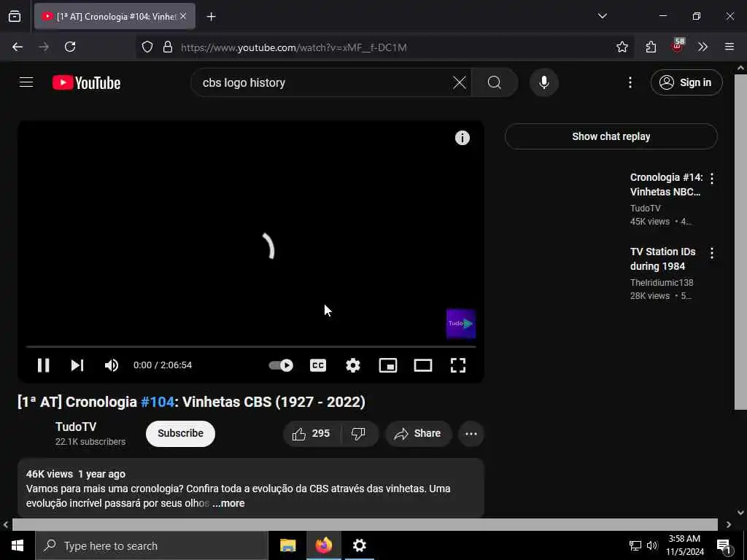Viewport: 747px width, 560px height.
Task: Open system volume tray icon
Action: tap(651, 545)
